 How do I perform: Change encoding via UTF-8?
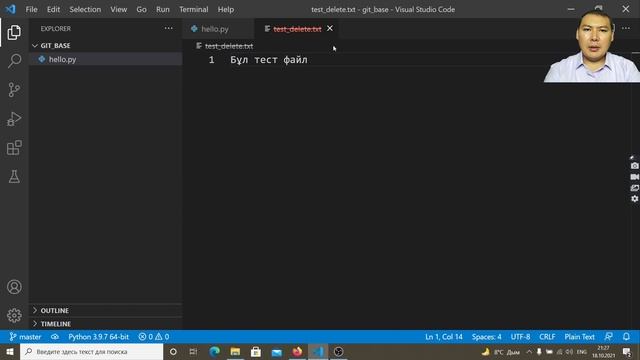(x=520, y=337)
